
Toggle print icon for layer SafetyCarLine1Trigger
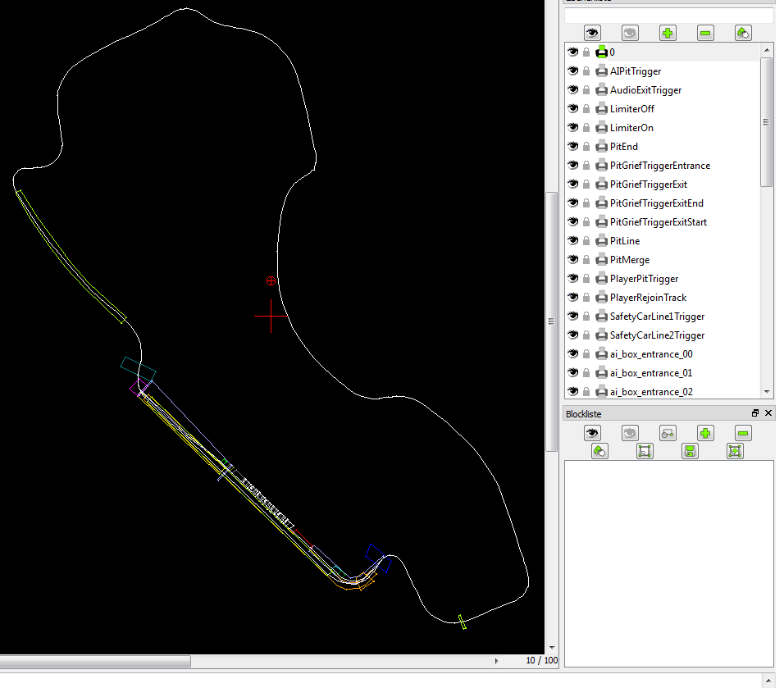click(x=601, y=316)
